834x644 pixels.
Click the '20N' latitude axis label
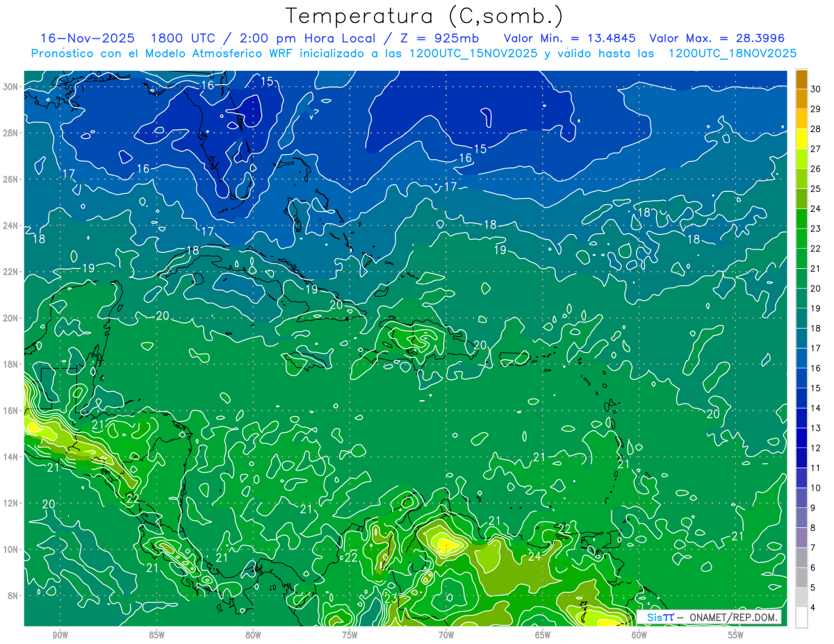[12, 318]
